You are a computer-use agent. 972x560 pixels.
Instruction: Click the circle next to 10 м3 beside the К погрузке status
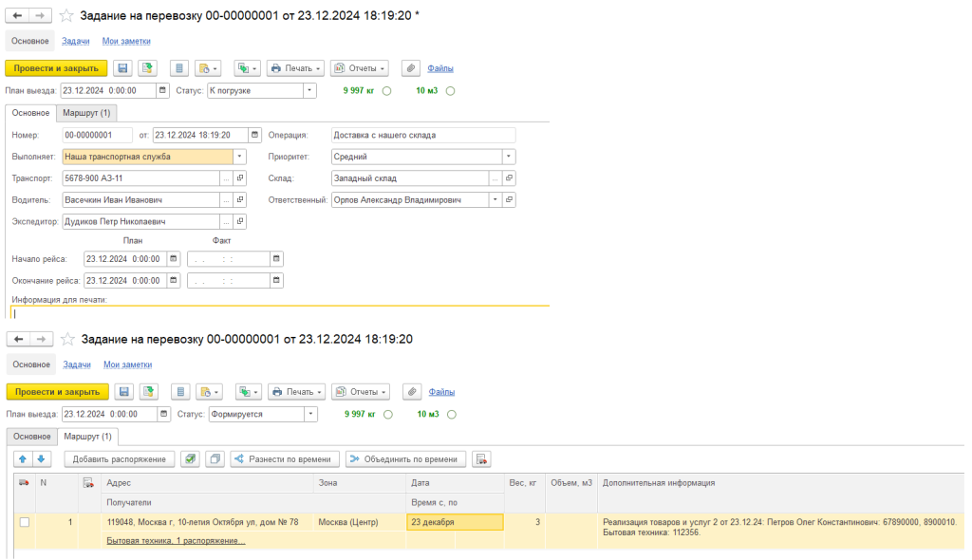450,91
